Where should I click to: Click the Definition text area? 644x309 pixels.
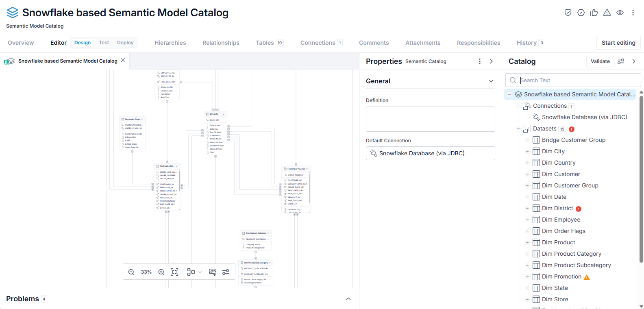point(430,119)
